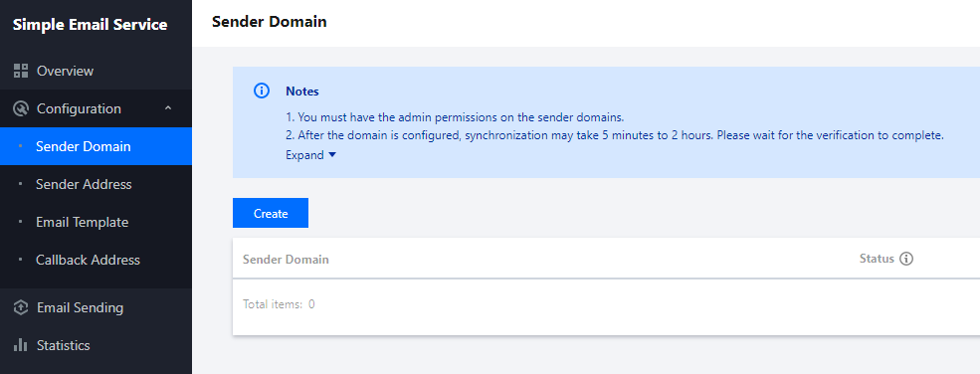
Task: Click the Notes info icon
Action: 262,91
